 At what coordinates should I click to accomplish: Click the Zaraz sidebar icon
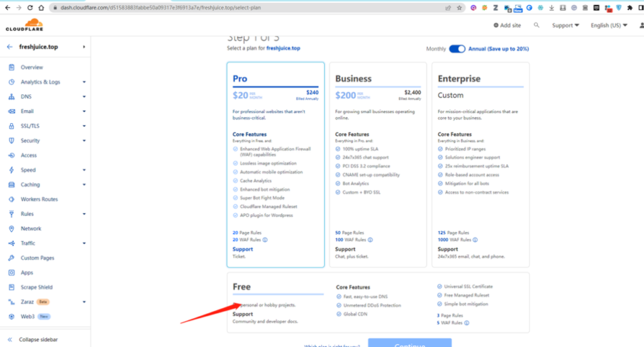11,302
